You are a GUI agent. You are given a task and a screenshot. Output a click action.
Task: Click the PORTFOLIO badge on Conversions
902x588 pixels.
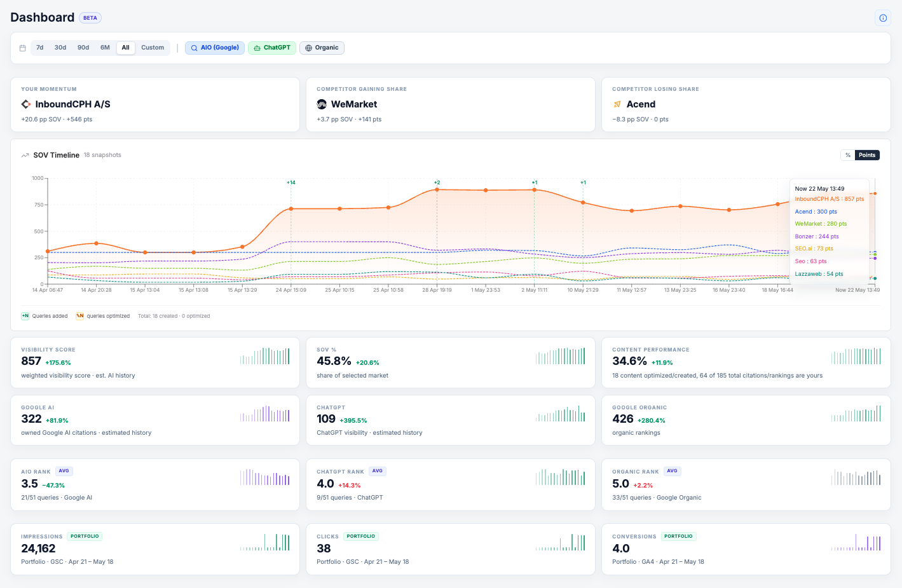[679, 537]
